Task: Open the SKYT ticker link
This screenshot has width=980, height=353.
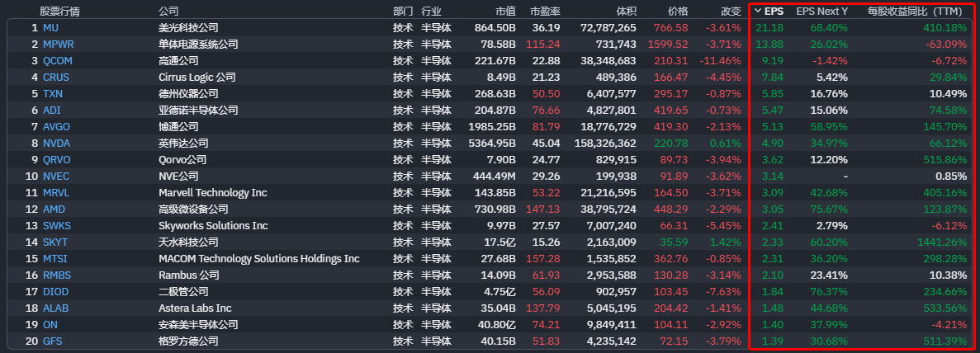Action: click(x=55, y=242)
